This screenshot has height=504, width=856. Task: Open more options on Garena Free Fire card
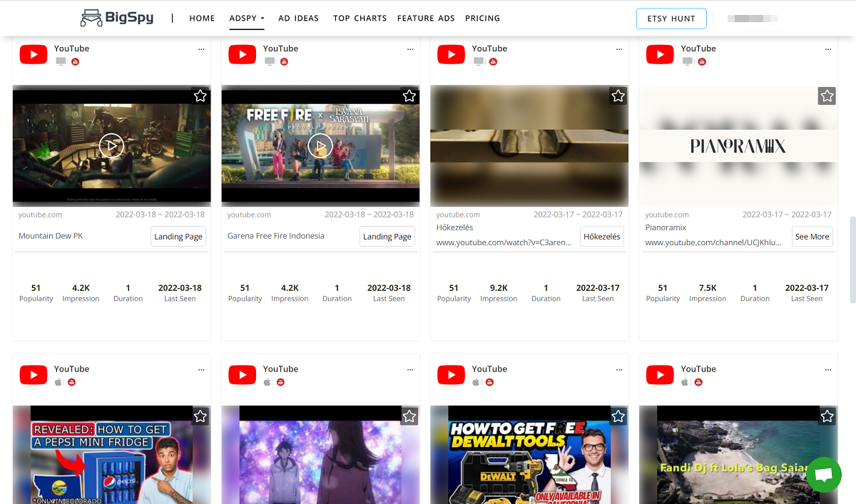click(x=410, y=49)
